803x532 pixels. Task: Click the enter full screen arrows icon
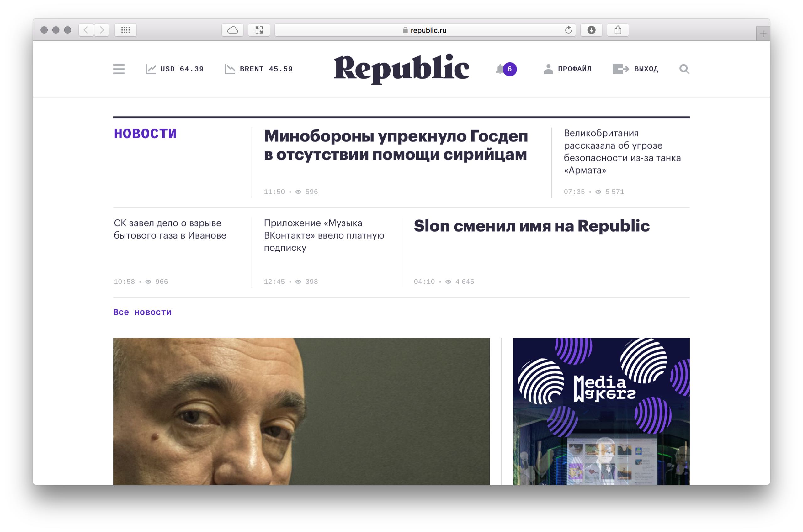point(259,30)
